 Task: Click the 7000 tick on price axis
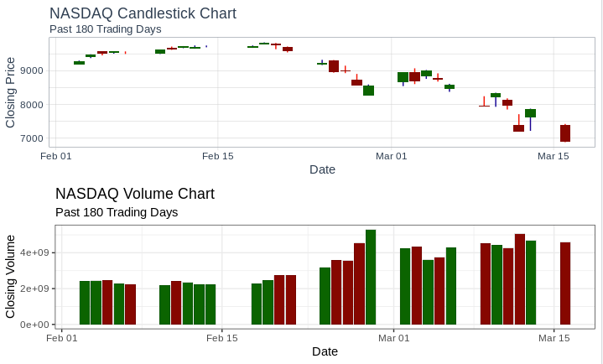(30, 139)
